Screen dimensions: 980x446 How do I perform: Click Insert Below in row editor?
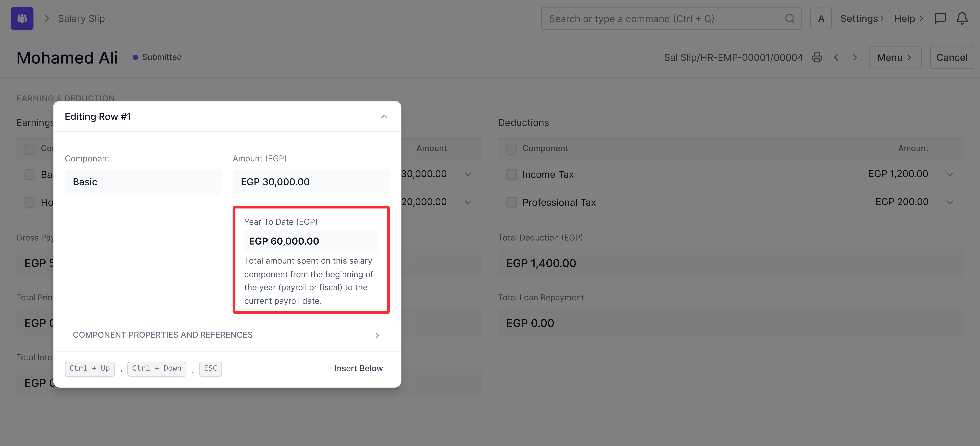pyautogui.click(x=358, y=368)
